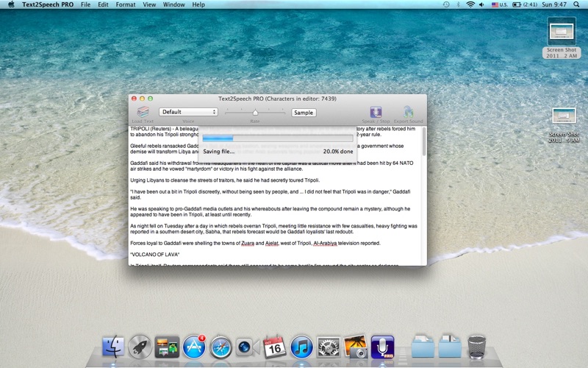Viewport: 588px width, 368px height.
Task: Click the underlined word Ajelat in the editor
Action: (272, 244)
